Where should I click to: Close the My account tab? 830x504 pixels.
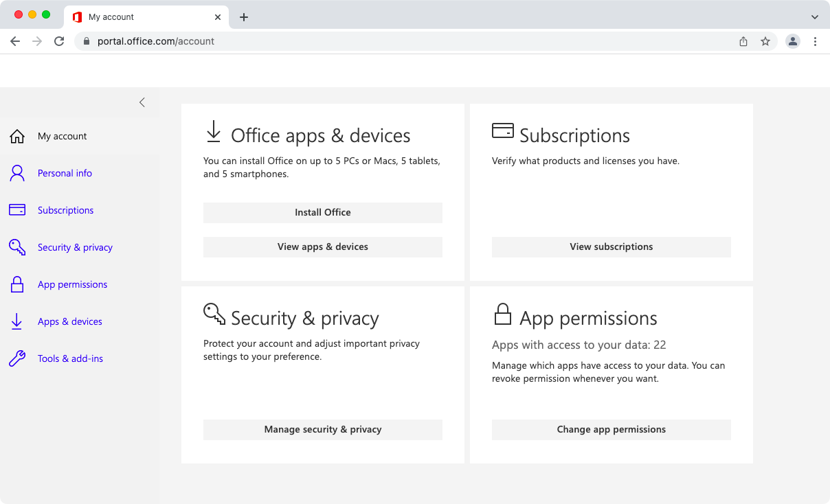tap(218, 17)
